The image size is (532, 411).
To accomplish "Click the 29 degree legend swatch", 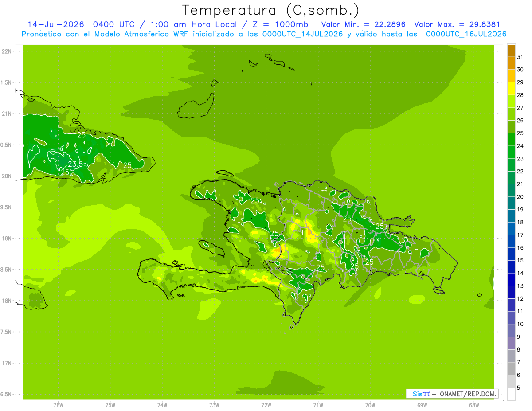I will click(511, 76).
